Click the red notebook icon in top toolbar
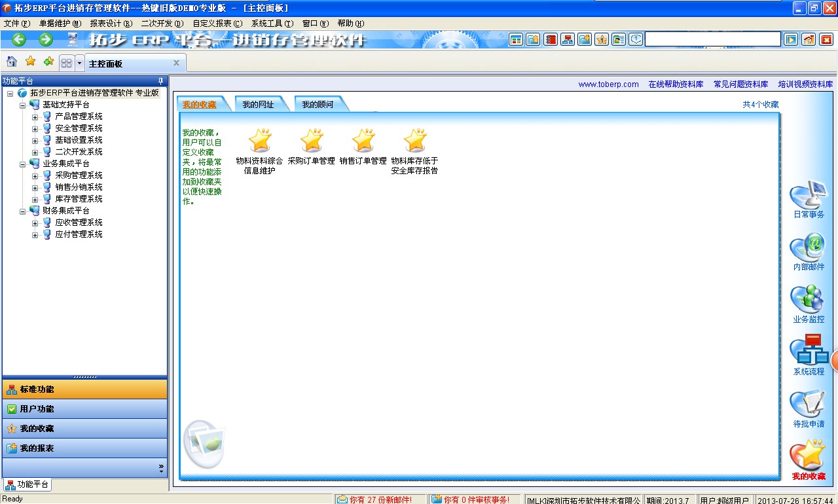The width and height of the screenshot is (838, 504). (551, 39)
